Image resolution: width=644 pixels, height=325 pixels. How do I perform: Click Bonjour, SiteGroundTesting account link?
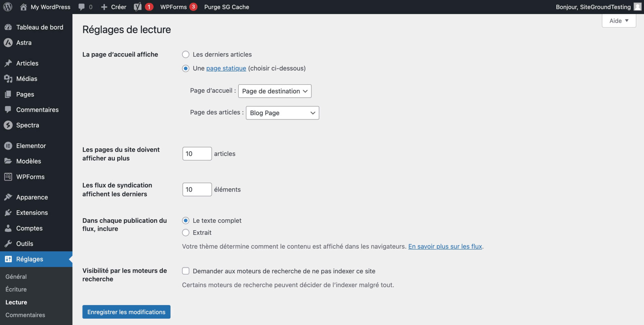click(593, 7)
